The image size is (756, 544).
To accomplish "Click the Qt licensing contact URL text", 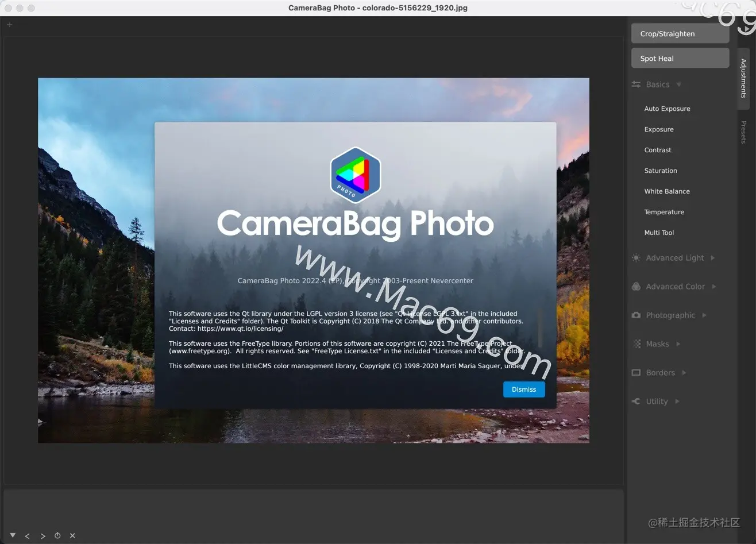I will coord(240,329).
